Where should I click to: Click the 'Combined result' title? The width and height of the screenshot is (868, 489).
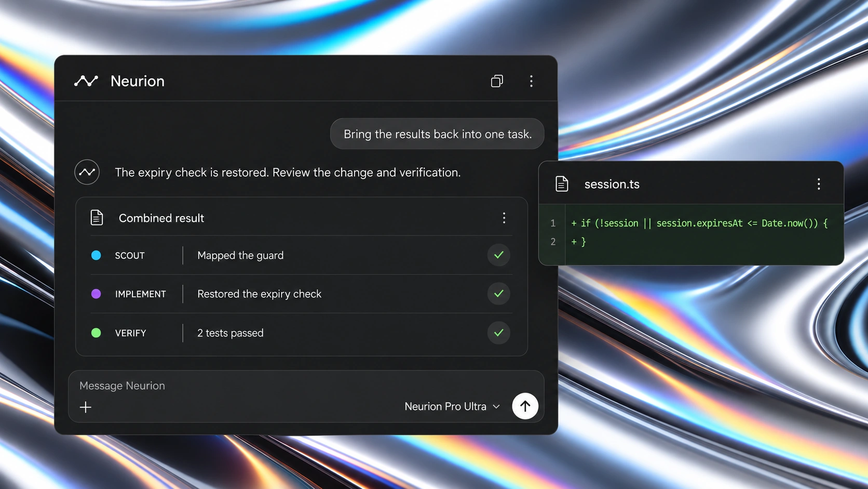pyautogui.click(x=161, y=218)
